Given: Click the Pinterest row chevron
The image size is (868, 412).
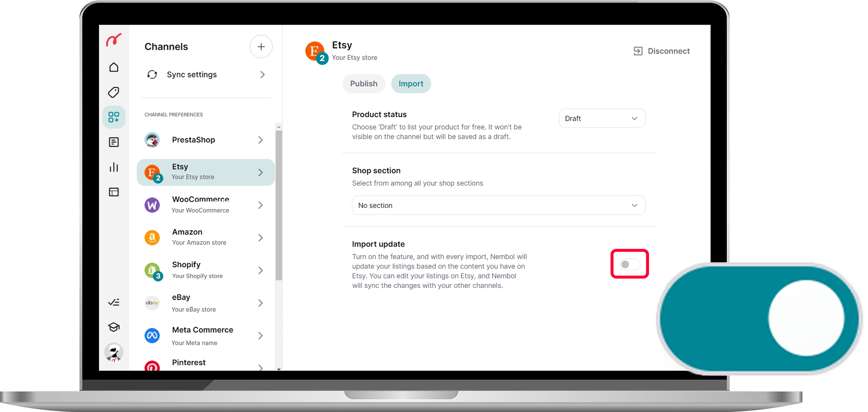Looking at the screenshot, I should 260,367.
